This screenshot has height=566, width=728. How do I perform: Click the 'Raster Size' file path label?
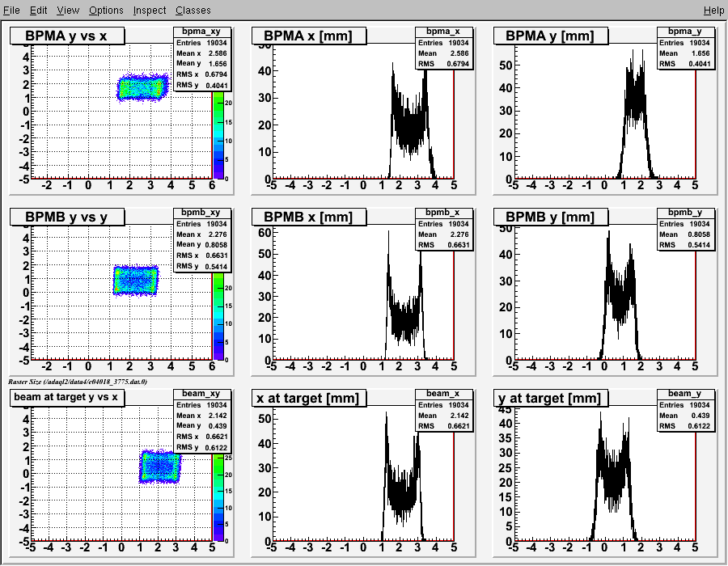78,382
